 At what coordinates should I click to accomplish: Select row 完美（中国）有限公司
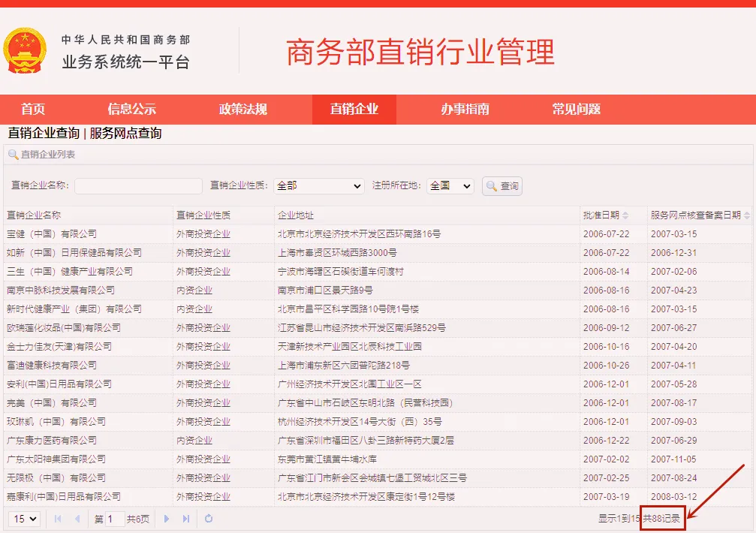378,403
